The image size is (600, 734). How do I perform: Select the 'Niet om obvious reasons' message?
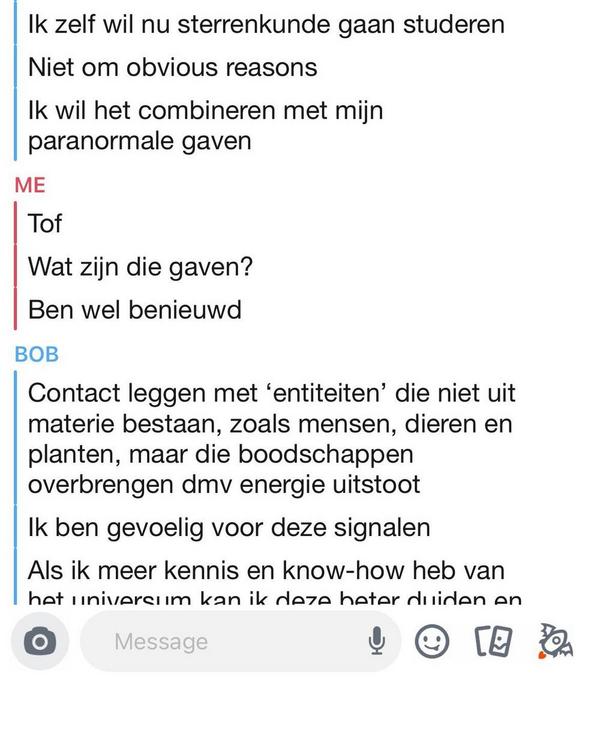tap(172, 68)
